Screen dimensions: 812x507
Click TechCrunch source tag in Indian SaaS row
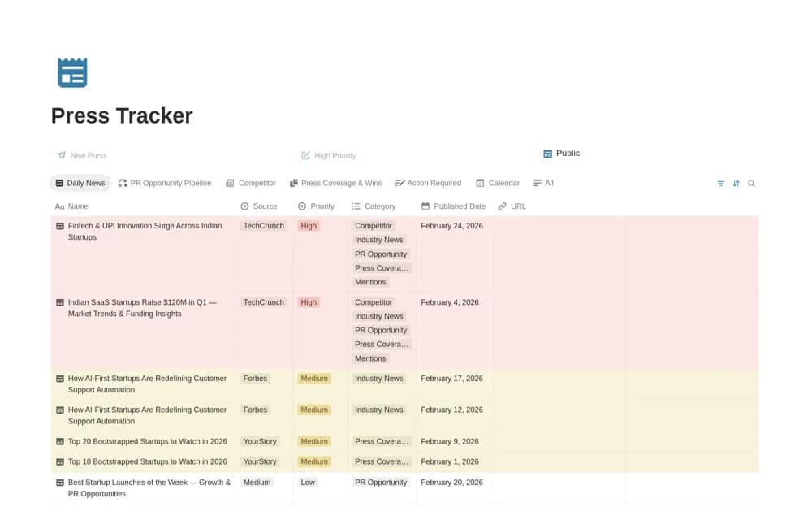(264, 302)
